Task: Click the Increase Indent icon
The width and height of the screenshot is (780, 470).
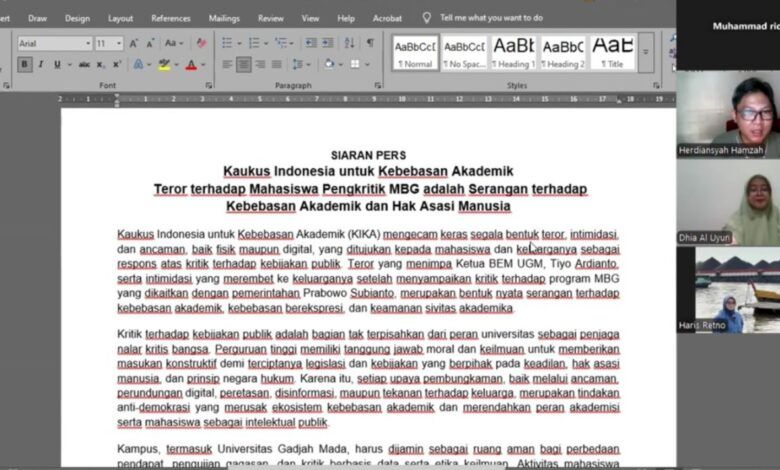Action: pyautogui.click(x=326, y=43)
